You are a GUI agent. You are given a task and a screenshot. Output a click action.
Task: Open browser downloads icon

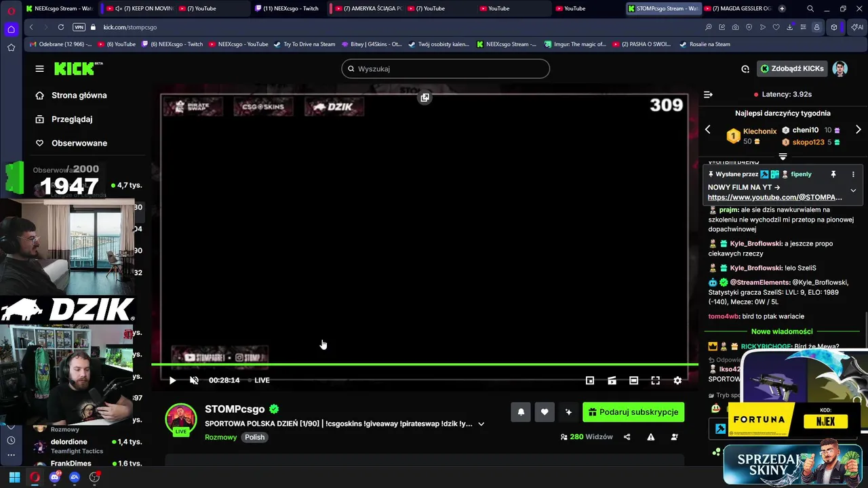tap(789, 27)
